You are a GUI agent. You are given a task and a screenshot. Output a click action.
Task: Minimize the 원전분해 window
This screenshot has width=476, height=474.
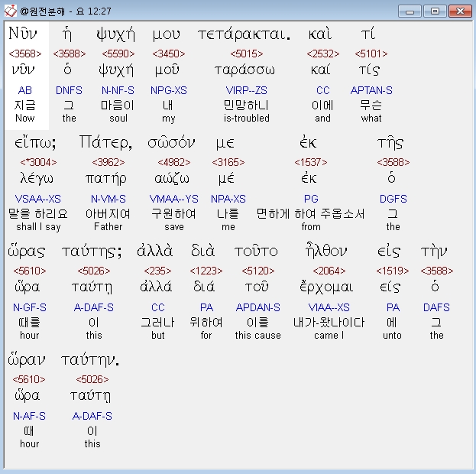410,11
